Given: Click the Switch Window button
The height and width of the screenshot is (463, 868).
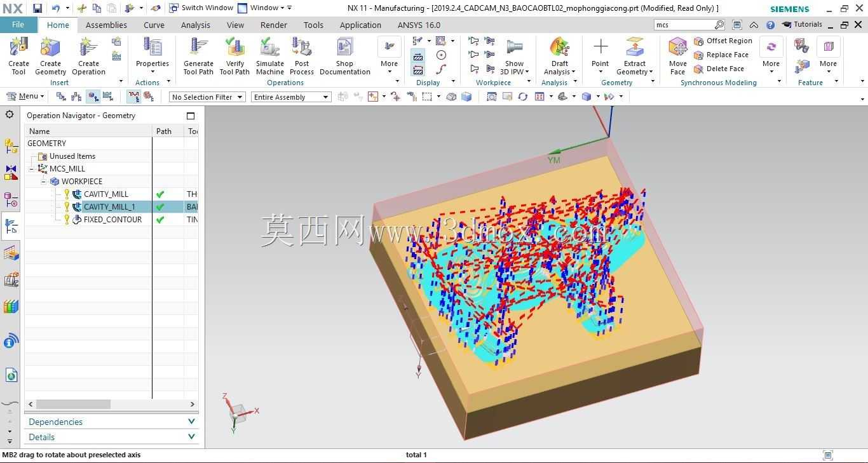Looking at the screenshot, I should click(201, 8).
